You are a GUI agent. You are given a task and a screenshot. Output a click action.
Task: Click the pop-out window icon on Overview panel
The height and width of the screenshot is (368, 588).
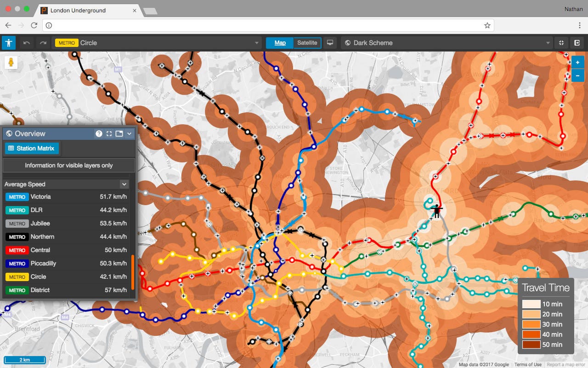pos(120,133)
